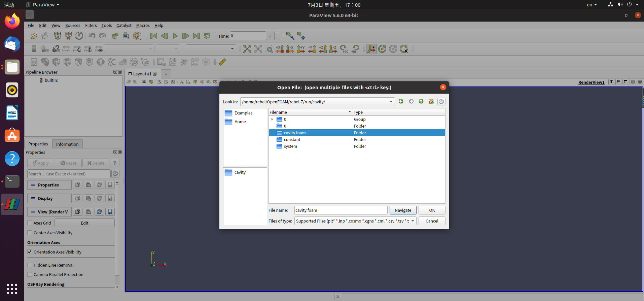Click the Play animation button
644x301 pixels.
click(x=175, y=36)
